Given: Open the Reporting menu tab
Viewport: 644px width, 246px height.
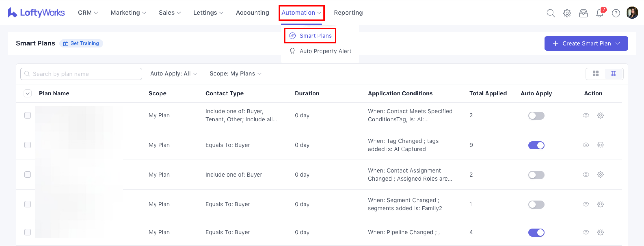Looking at the screenshot, I should tap(348, 13).
